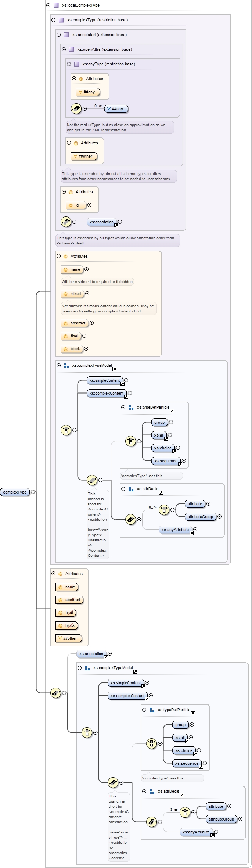Collapse Attributes group with struck-through name
Viewport: 252px width, 868px height.
[x=53, y=574]
